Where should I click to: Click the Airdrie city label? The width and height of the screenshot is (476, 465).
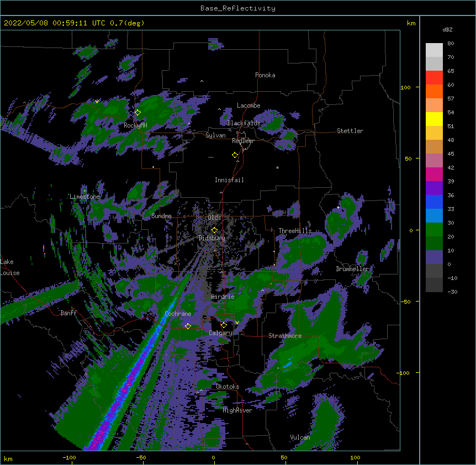[x=223, y=297]
